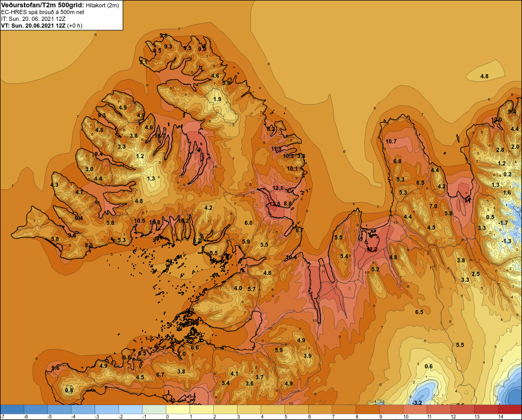Click the 3.0 temperature label
The height and width of the screenshot is (420, 522).
click(x=89, y=169)
